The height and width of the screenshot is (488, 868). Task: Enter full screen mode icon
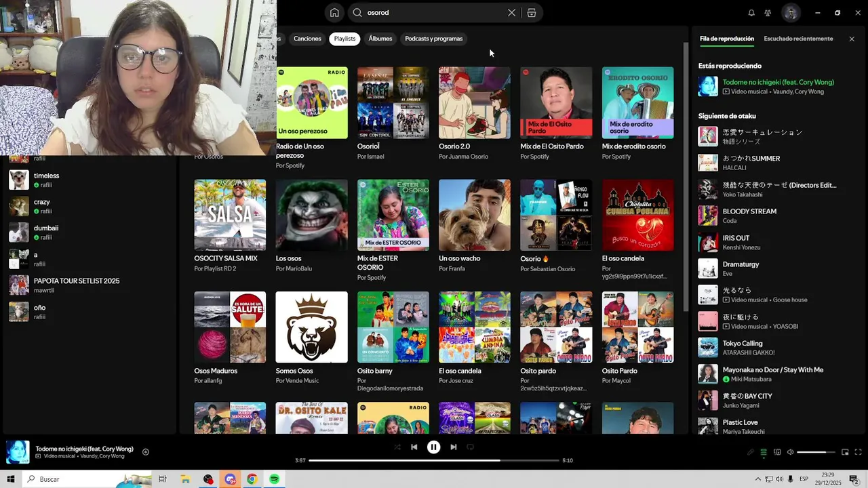point(858,452)
